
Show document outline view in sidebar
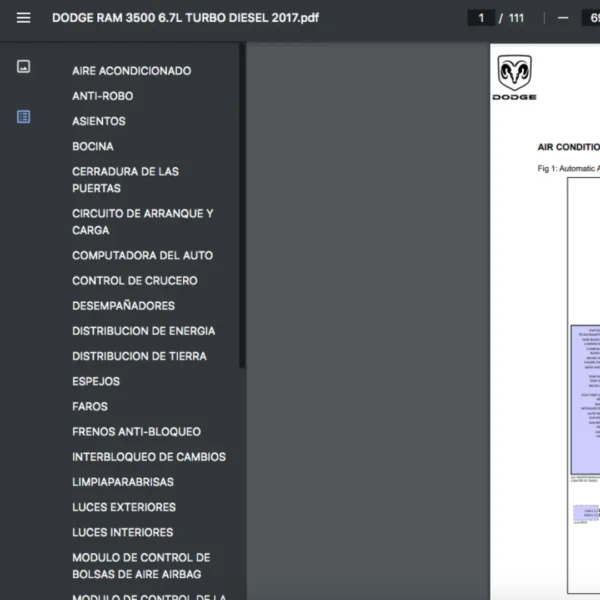[x=23, y=117]
